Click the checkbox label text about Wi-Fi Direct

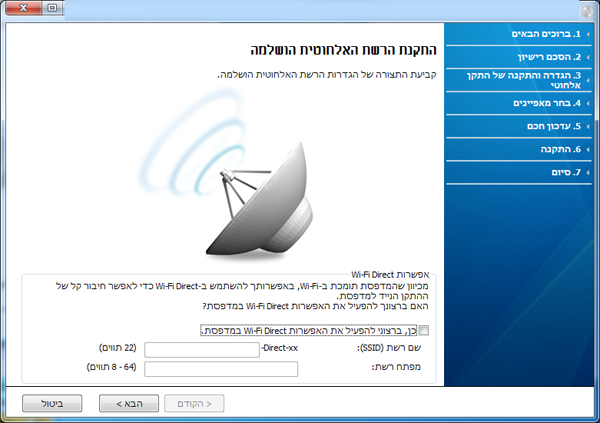point(308,330)
